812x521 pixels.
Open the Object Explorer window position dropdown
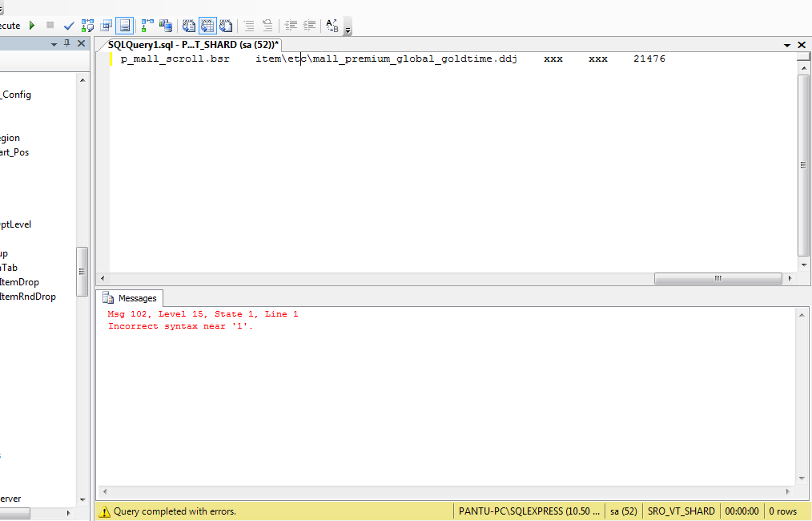[54, 45]
